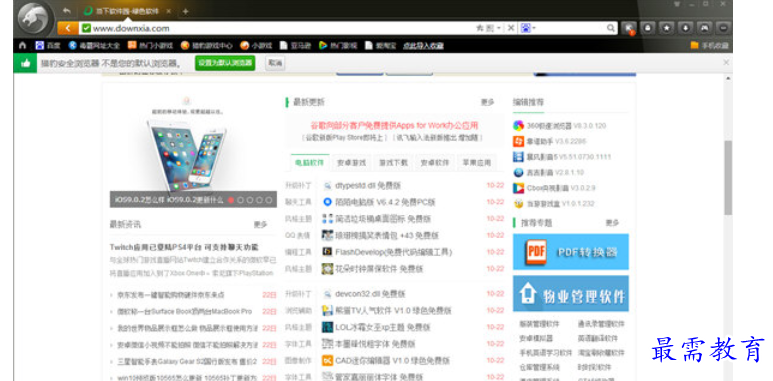Click the game controller toolbar icon

704,28
